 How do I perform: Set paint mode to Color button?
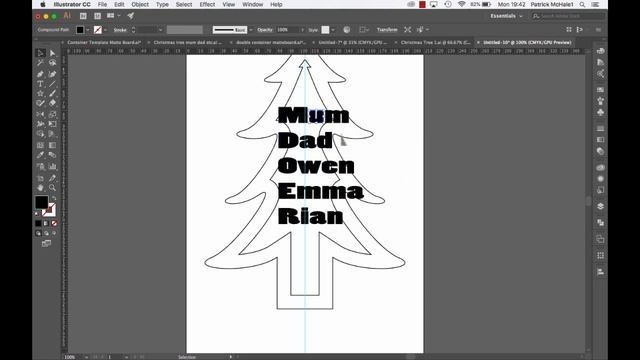38,223
